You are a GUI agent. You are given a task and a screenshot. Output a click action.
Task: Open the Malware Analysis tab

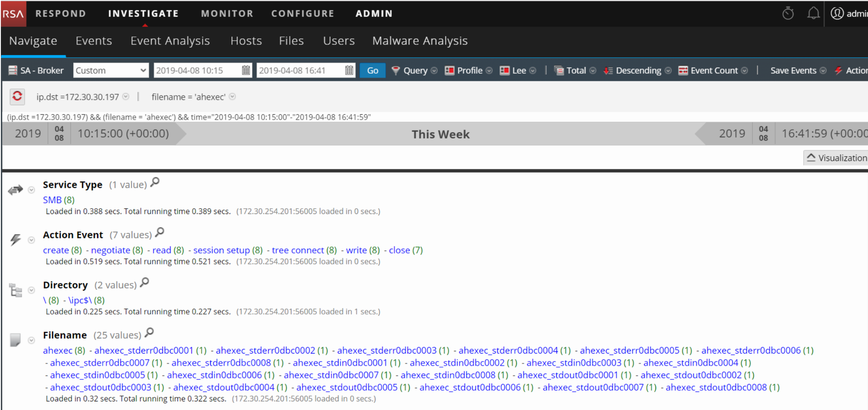(x=420, y=41)
